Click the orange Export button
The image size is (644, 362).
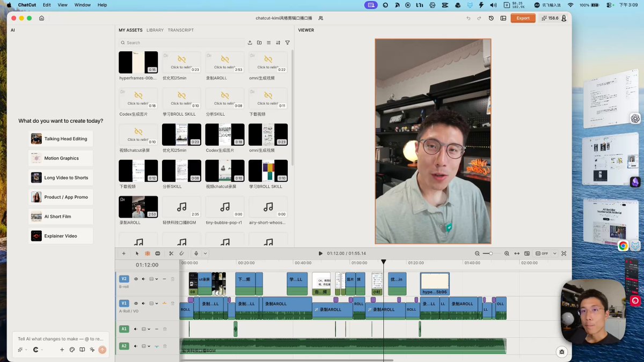(523, 18)
